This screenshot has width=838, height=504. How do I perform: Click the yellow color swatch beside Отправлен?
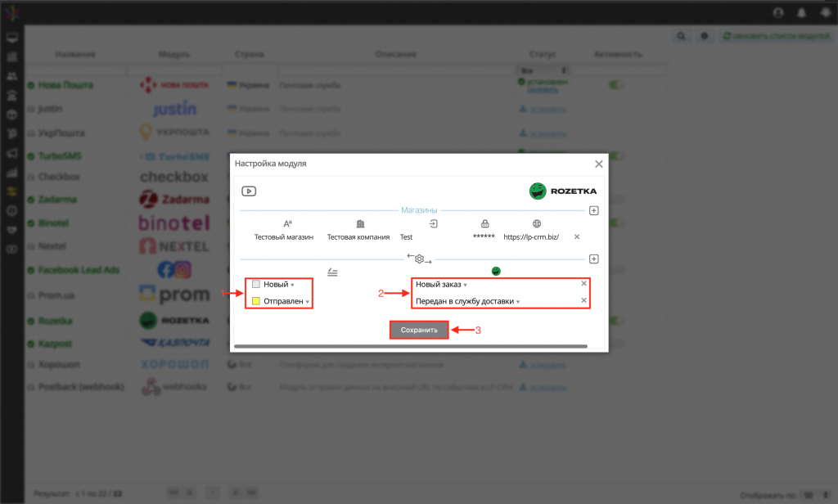pos(256,301)
